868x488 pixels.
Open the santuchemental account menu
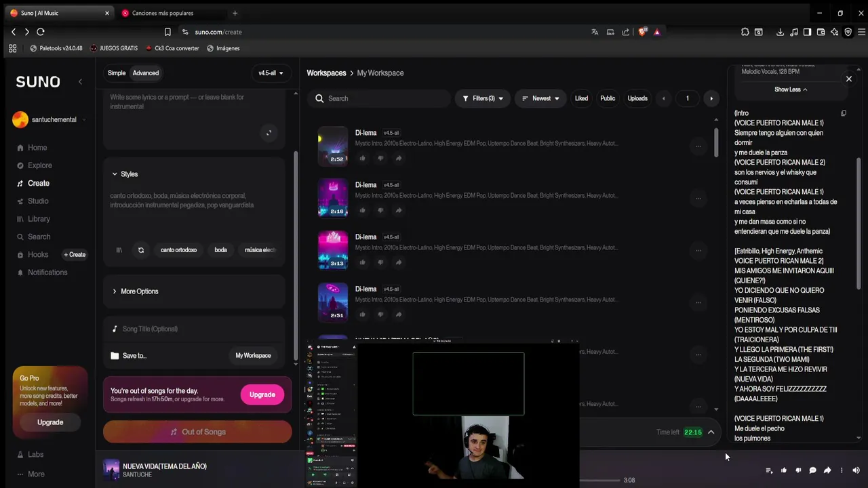click(50, 120)
